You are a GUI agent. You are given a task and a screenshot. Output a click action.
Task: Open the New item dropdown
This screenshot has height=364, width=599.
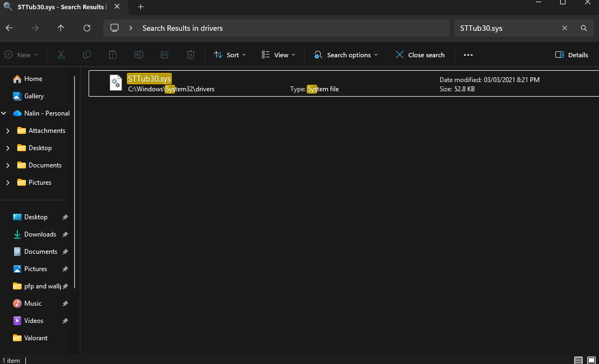pyautogui.click(x=22, y=55)
